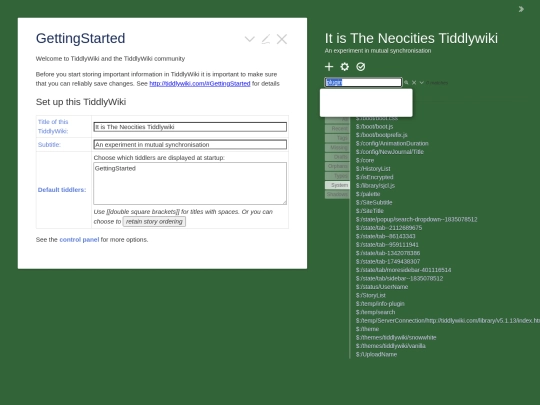Open $:/state/tab-1749438307 tiddler
Viewport: 540px width, 405px height.
tap(388, 261)
